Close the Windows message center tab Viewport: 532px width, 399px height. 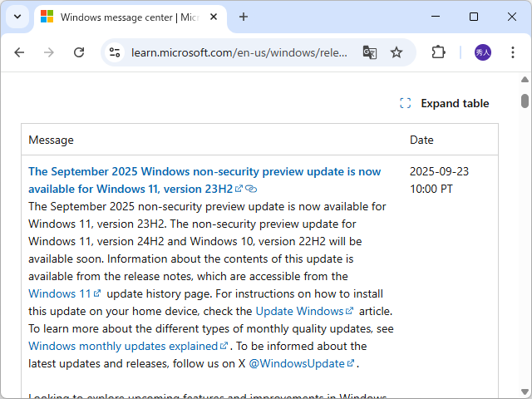click(214, 17)
